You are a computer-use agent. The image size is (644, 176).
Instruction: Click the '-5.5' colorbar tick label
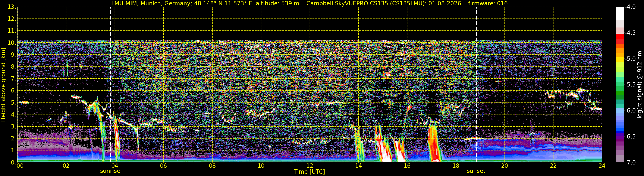(x=630, y=85)
